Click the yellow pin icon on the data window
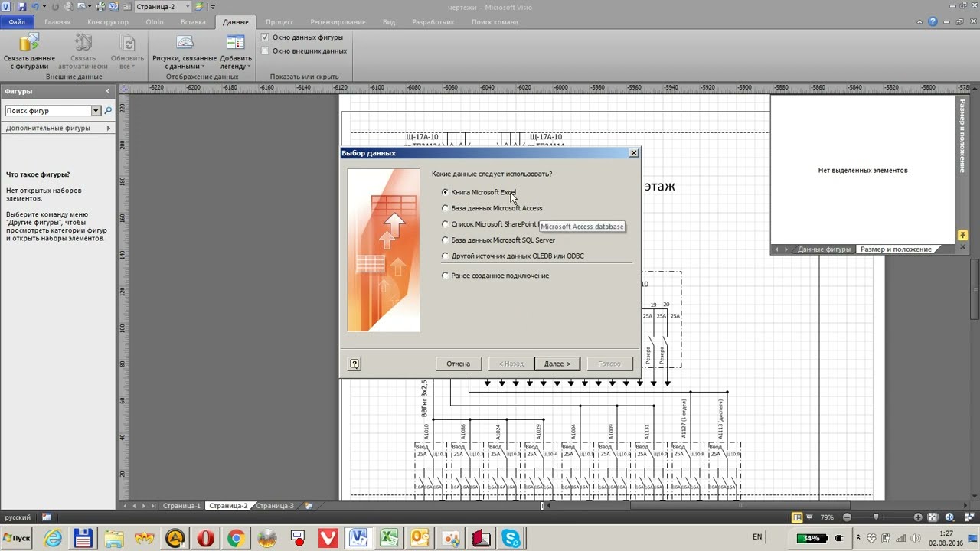The width and height of the screenshot is (980, 551). [963, 235]
